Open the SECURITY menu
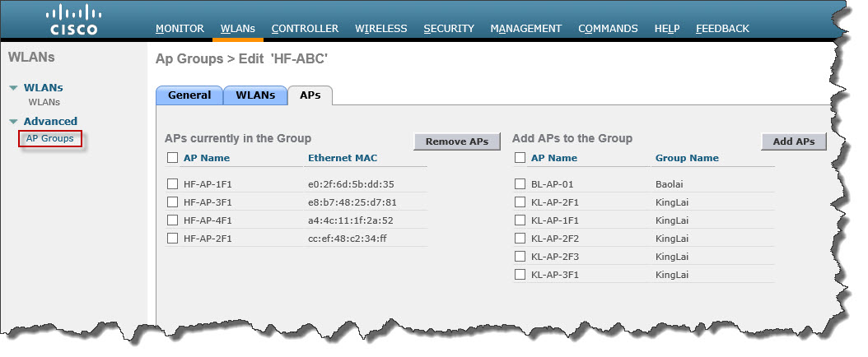 [x=449, y=28]
